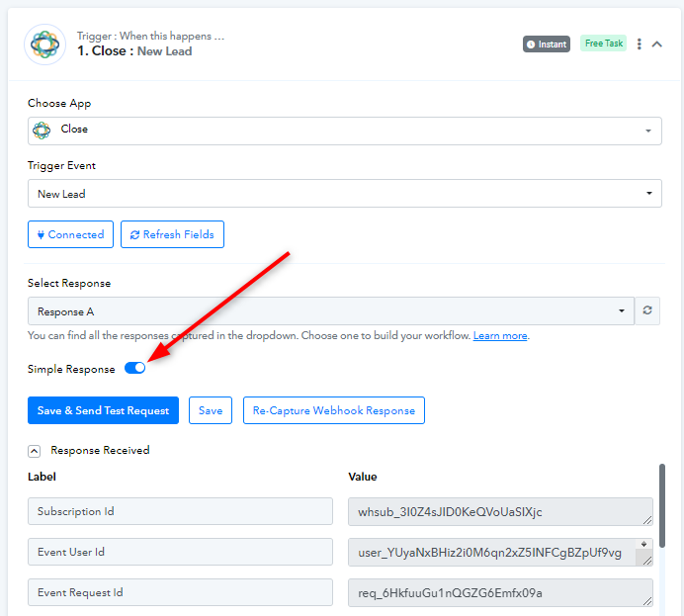
Task: Open the three-dot options menu
Action: 640,44
